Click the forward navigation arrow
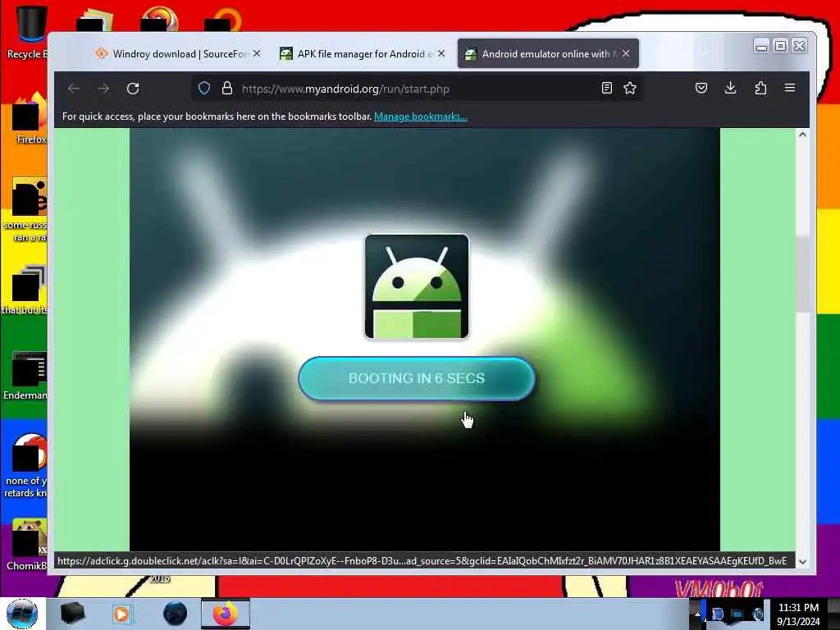The width and height of the screenshot is (840, 630). pyautogui.click(x=103, y=89)
